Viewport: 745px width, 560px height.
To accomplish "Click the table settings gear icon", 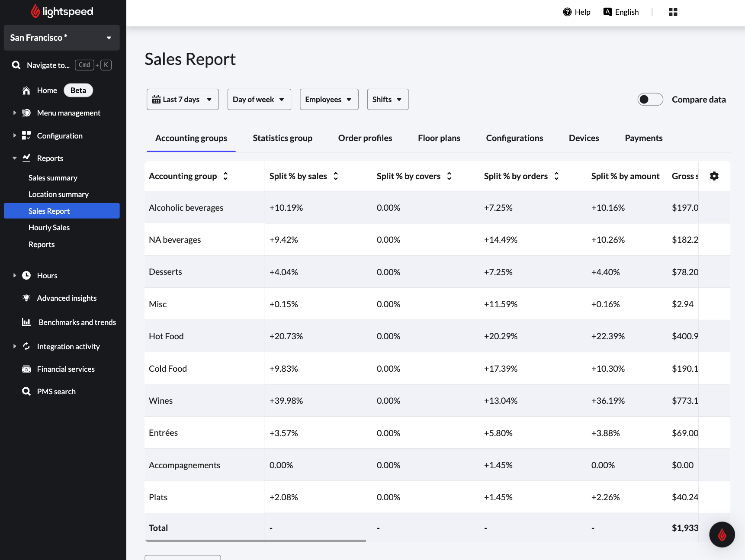I will click(714, 176).
